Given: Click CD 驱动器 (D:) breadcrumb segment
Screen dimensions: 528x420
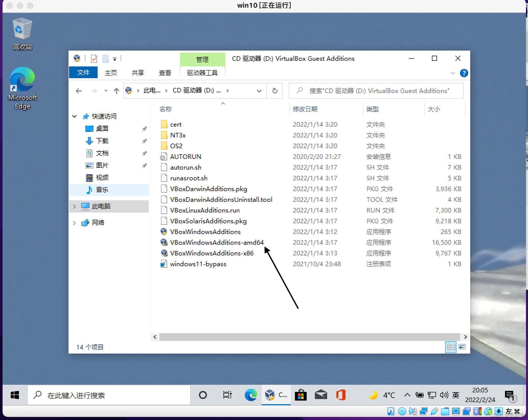Looking at the screenshot, I should pyautogui.click(x=197, y=90).
